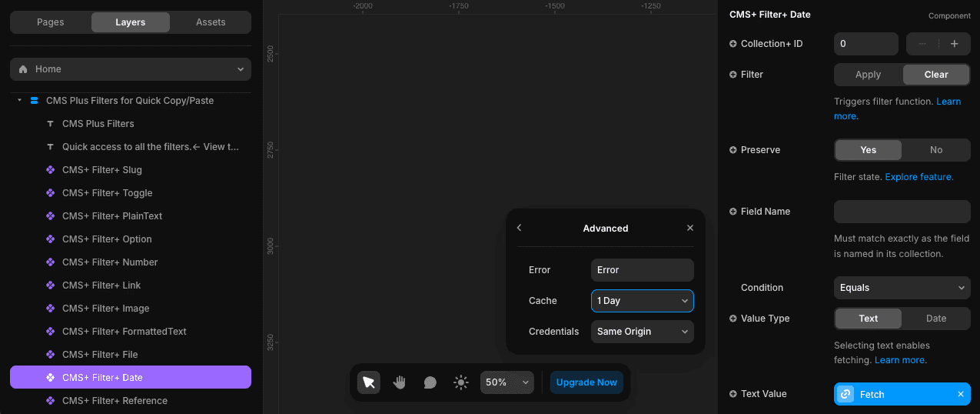This screenshot has height=414, width=980.
Task: Close the Advanced popup
Action: tap(690, 228)
